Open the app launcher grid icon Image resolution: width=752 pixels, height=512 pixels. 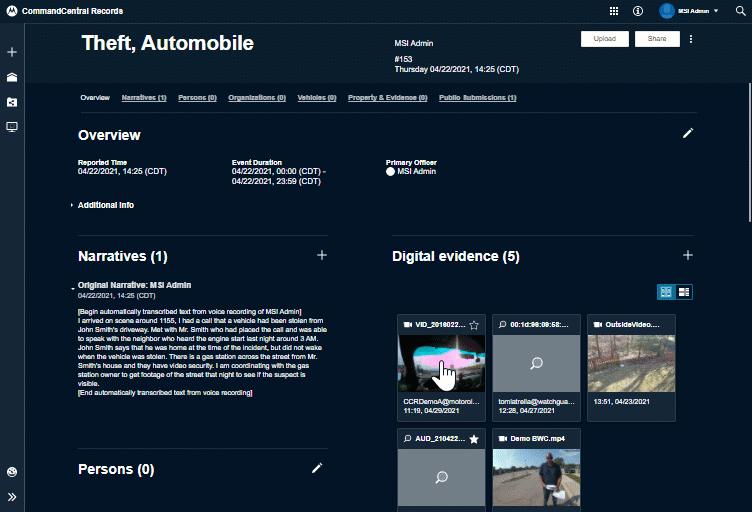[614, 11]
